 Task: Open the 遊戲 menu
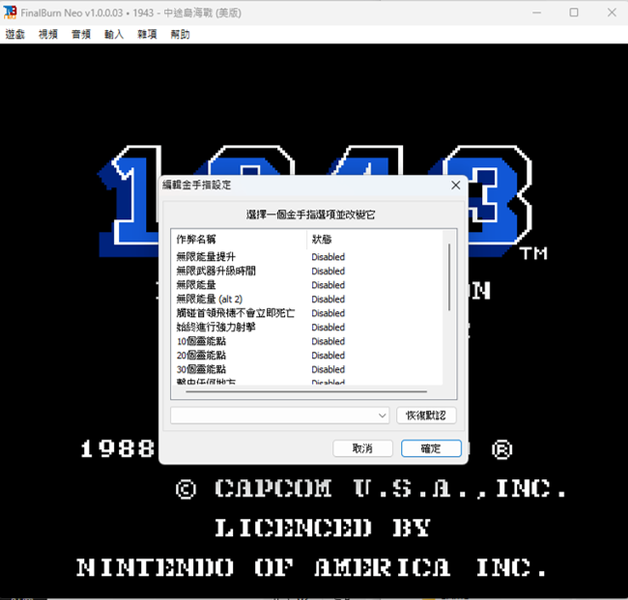tap(15, 34)
